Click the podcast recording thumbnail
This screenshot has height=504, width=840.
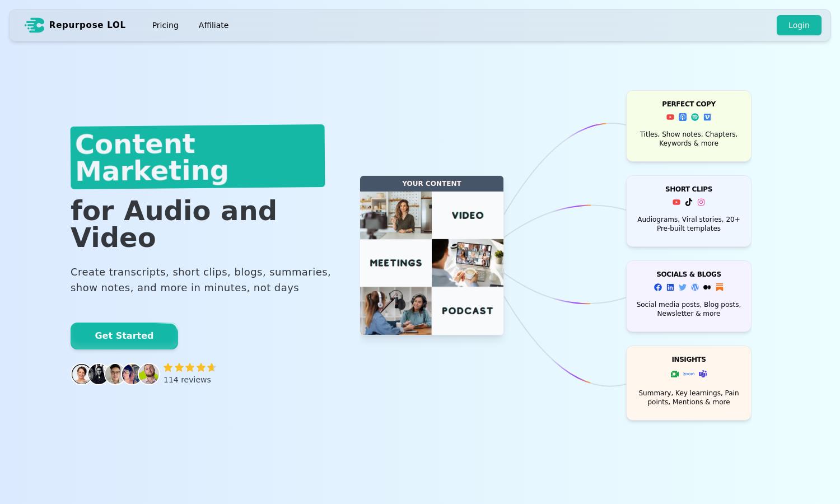396,311
